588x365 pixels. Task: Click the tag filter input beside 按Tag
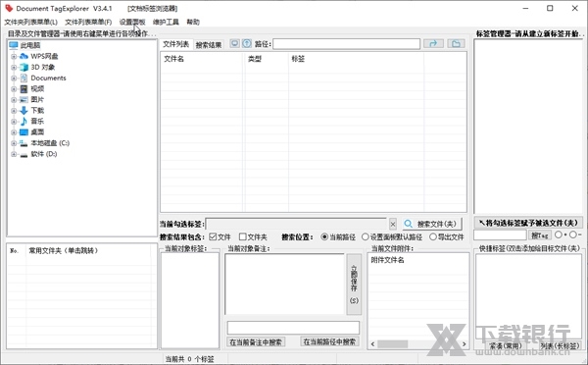[500, 235]
